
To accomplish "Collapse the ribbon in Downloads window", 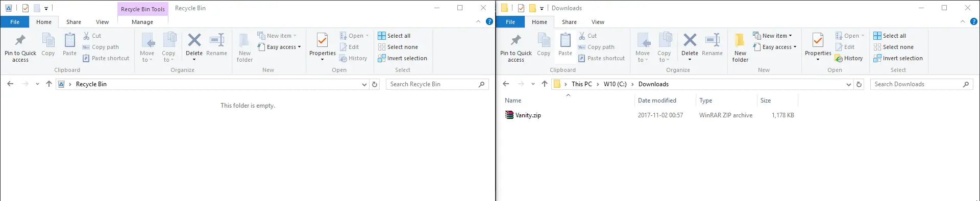I will tap(963, 21).
